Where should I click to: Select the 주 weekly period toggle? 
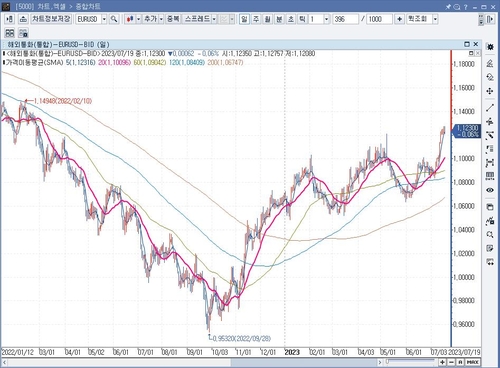click(x=256, y=19)
